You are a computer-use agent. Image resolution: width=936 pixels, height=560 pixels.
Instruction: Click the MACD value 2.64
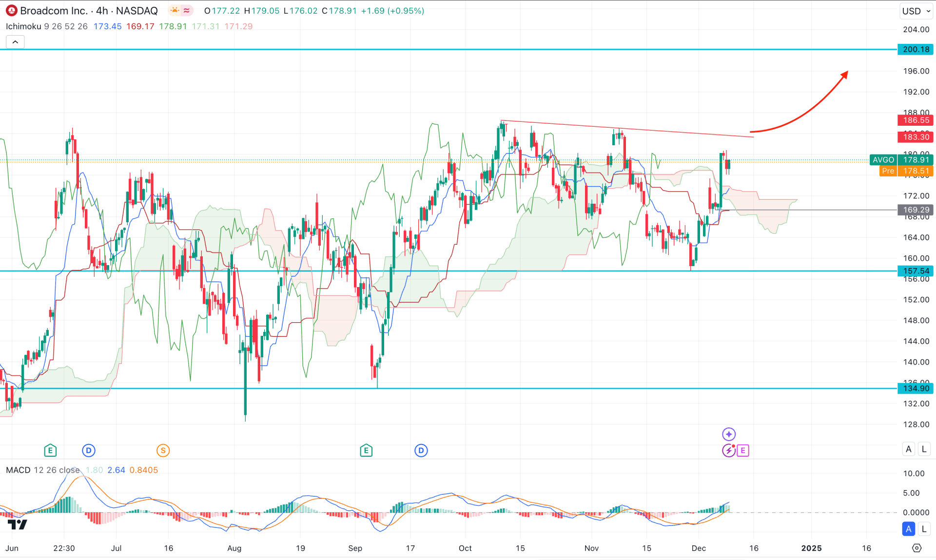point(117,470)
